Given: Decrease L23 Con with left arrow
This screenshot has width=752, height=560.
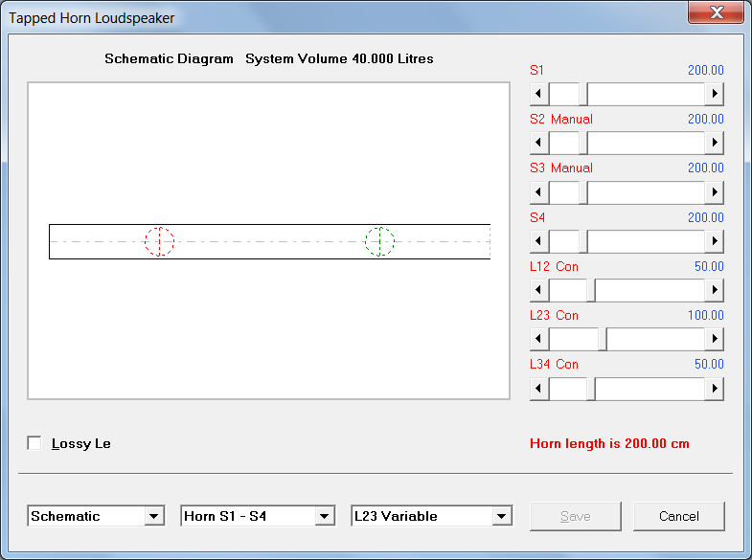Looking at the screenshot, I should [x=539, y=339].
